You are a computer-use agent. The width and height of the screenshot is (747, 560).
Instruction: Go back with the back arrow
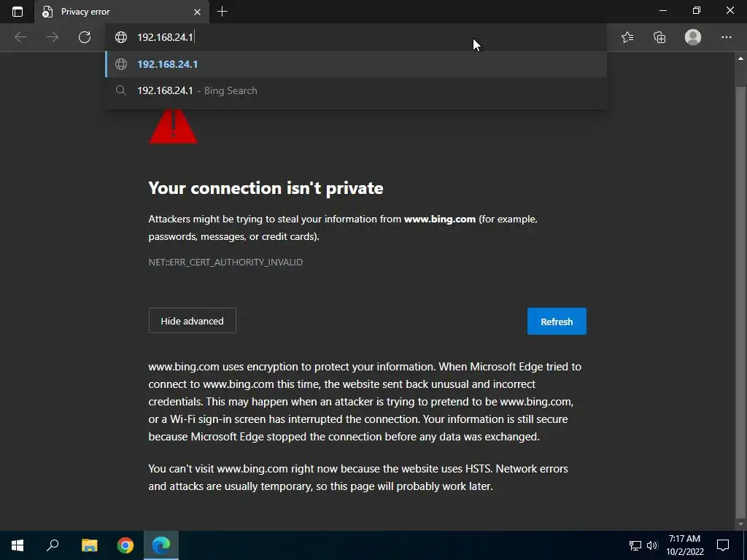(x=20, y=37)
